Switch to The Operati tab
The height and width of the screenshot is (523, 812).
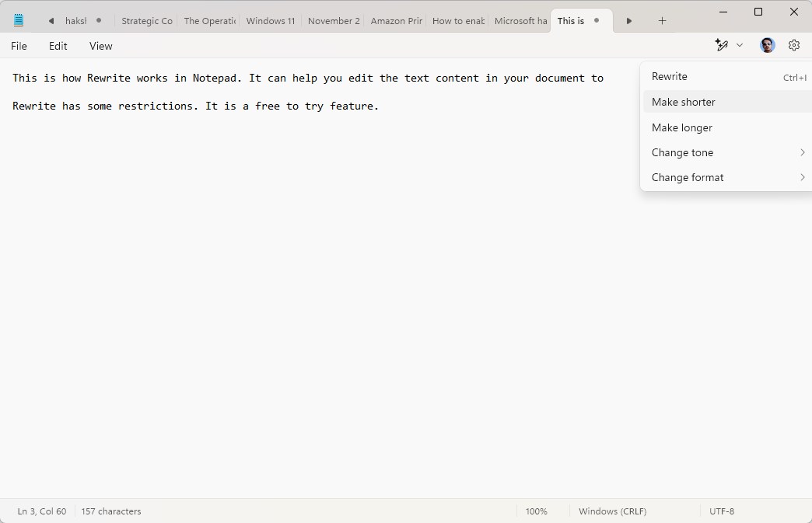pyautogui.click(x=209, y=21)
